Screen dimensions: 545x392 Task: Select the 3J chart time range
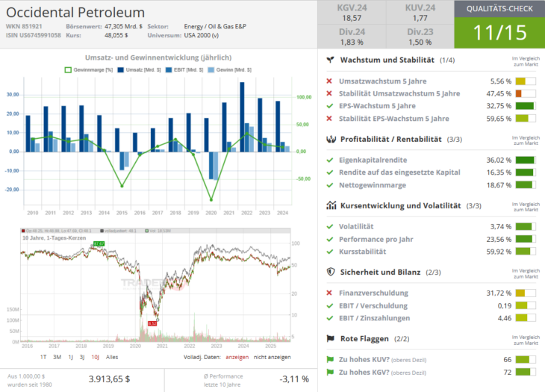click(82, 357)
